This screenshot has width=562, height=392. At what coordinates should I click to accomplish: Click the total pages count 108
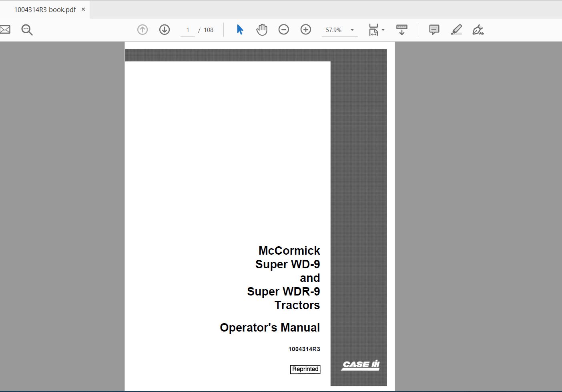click(209, 30)
